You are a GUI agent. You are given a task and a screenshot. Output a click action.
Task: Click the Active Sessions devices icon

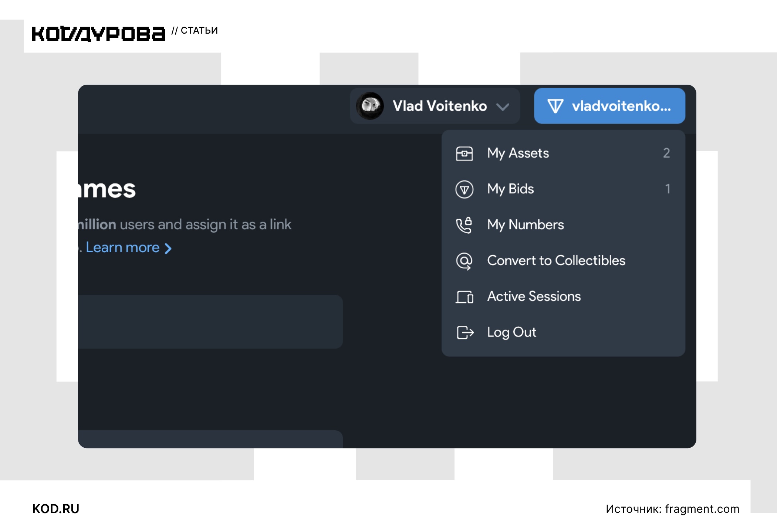(x=464, y=297)
